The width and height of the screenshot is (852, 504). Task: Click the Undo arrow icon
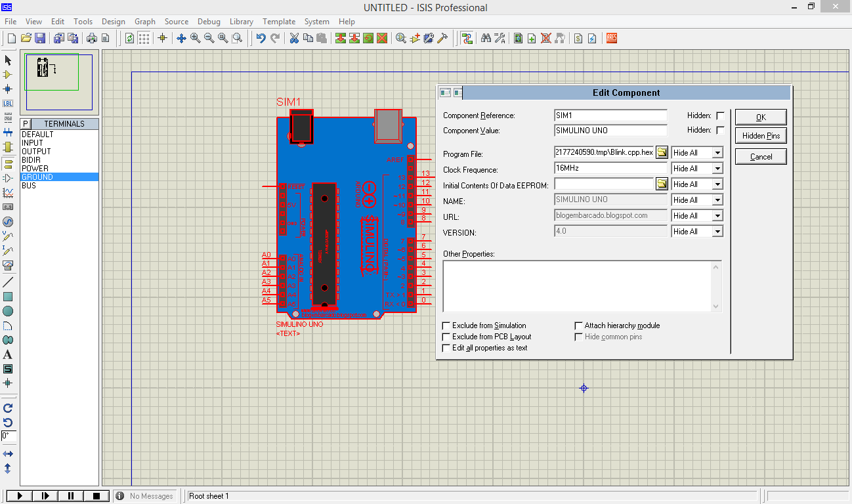pos(261,38)
